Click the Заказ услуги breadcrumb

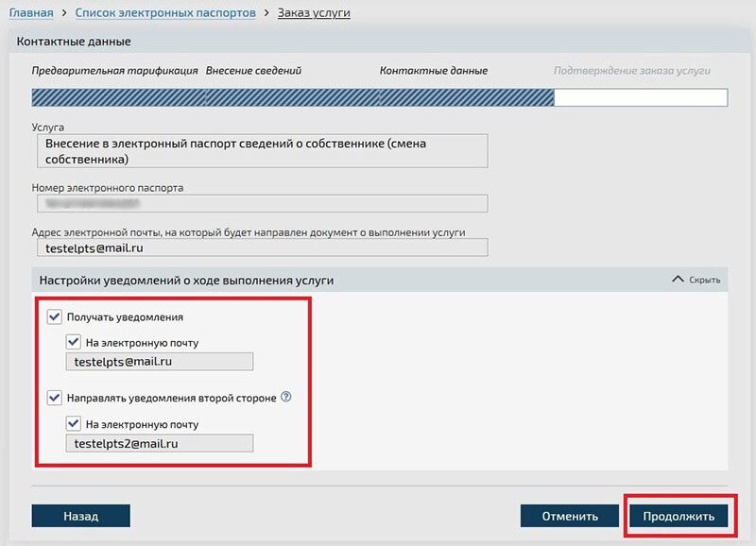click(x=314, y=12)
